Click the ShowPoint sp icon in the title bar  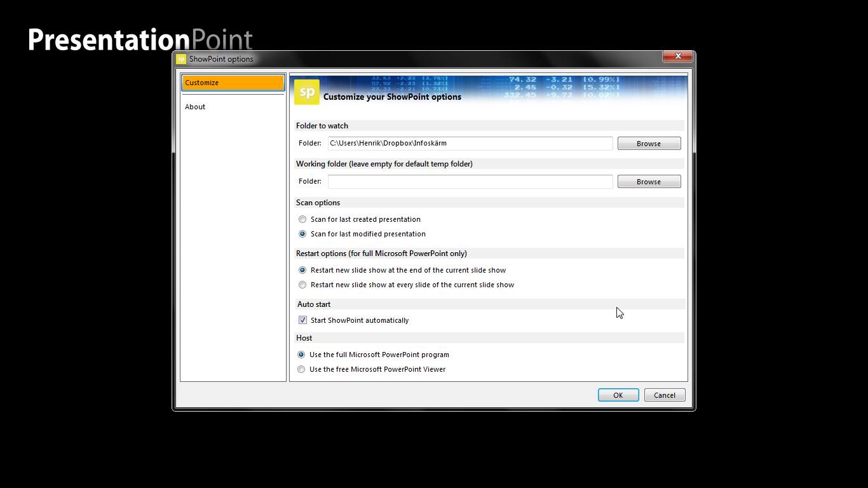tap(181, 59)
